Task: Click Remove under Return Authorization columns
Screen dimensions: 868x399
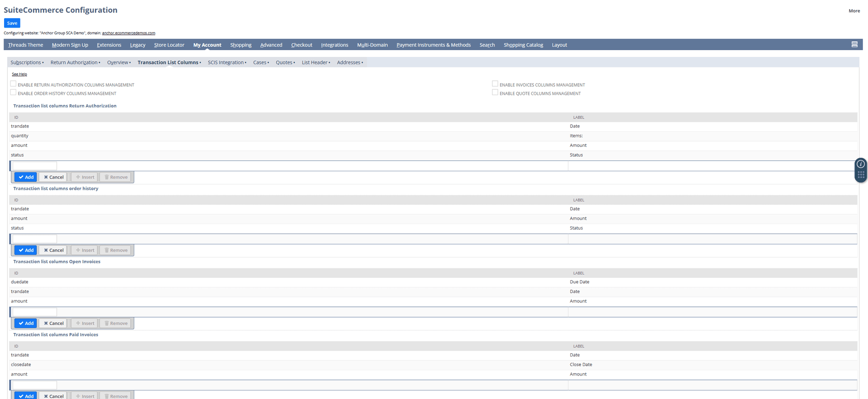Action: pos(116,177)
